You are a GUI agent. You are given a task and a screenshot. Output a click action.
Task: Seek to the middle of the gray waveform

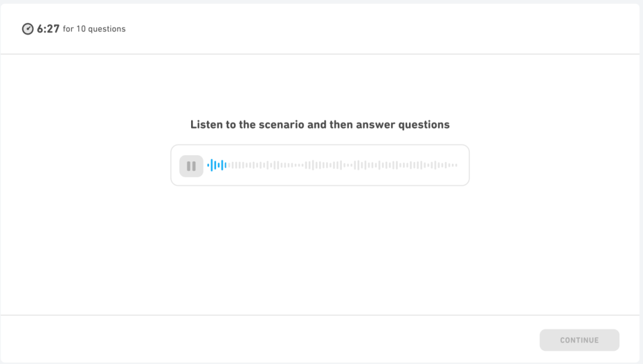[x=342, y=165]
